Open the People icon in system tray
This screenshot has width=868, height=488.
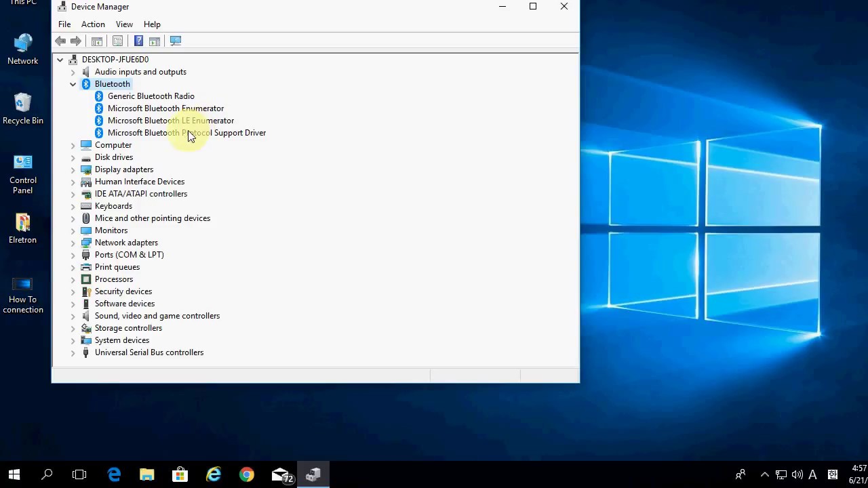(741, 474)
